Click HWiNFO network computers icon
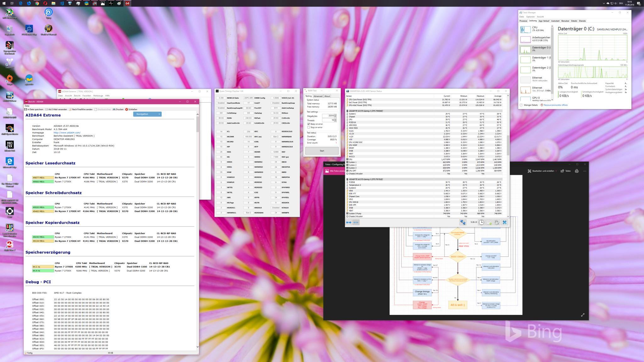This screenshot has height=362, width=644. pos(463,222)
